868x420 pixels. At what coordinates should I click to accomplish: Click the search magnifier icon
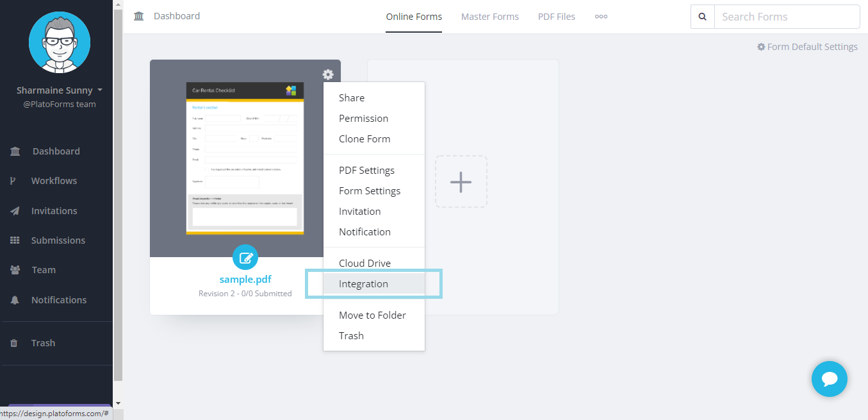[x=702, y=17]
